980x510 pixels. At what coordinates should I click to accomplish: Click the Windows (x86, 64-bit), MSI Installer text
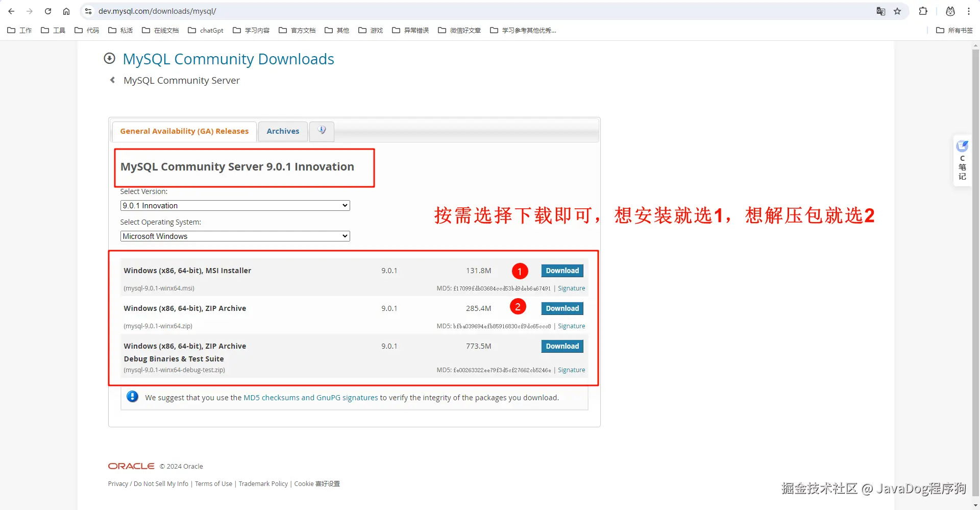click(x=187, y=271)
